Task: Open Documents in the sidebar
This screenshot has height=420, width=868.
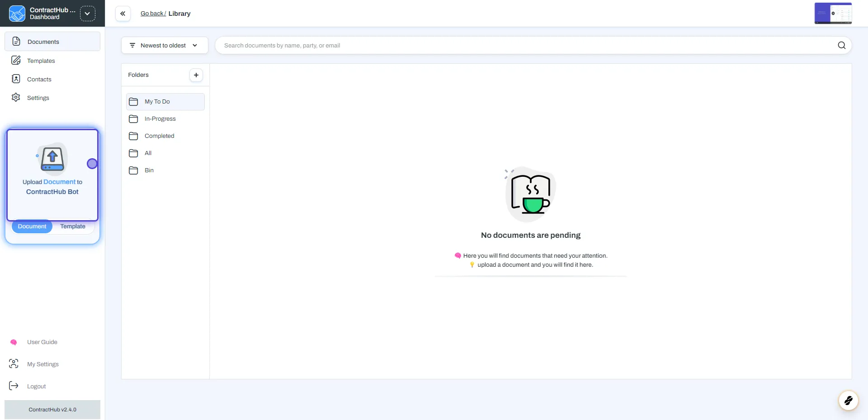Action: [x=52, y=42]
